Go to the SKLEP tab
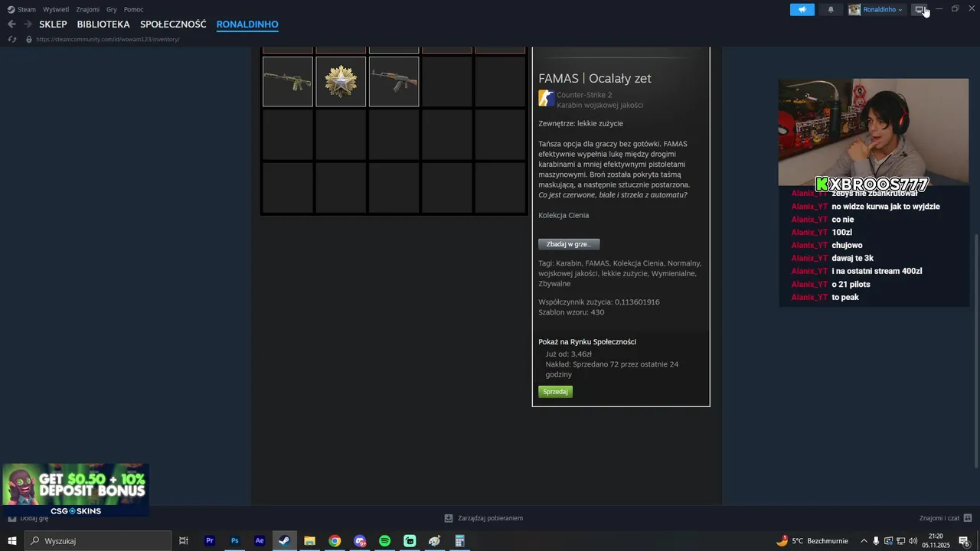Viewport: 980px width, 551px height. point(53,24)
